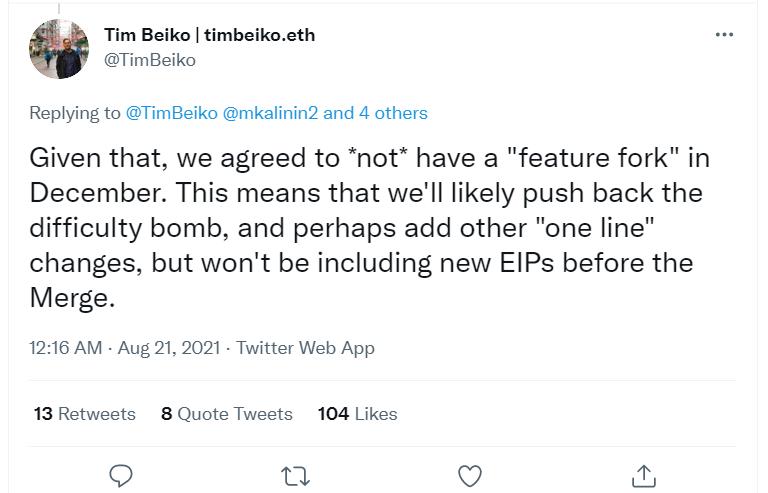Click the Twitter Web App source link
This screenshot has width=768, height=493.
click(x=303, y=348)
